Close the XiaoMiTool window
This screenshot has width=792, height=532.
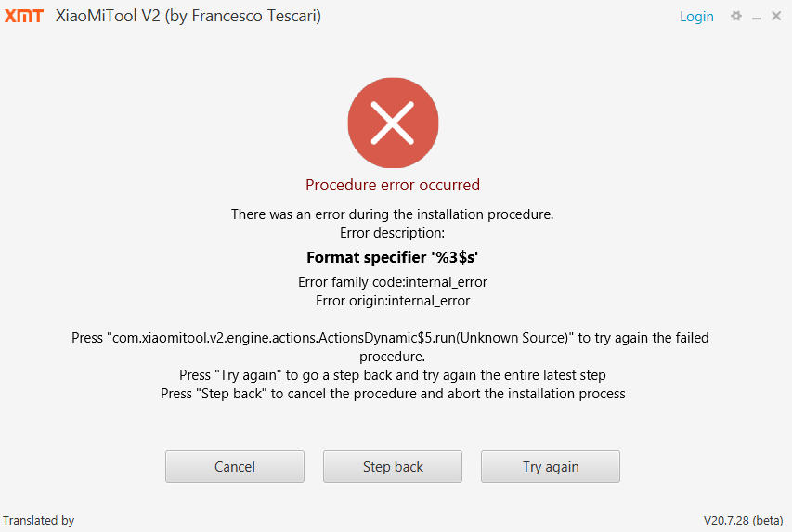point(776,16)
